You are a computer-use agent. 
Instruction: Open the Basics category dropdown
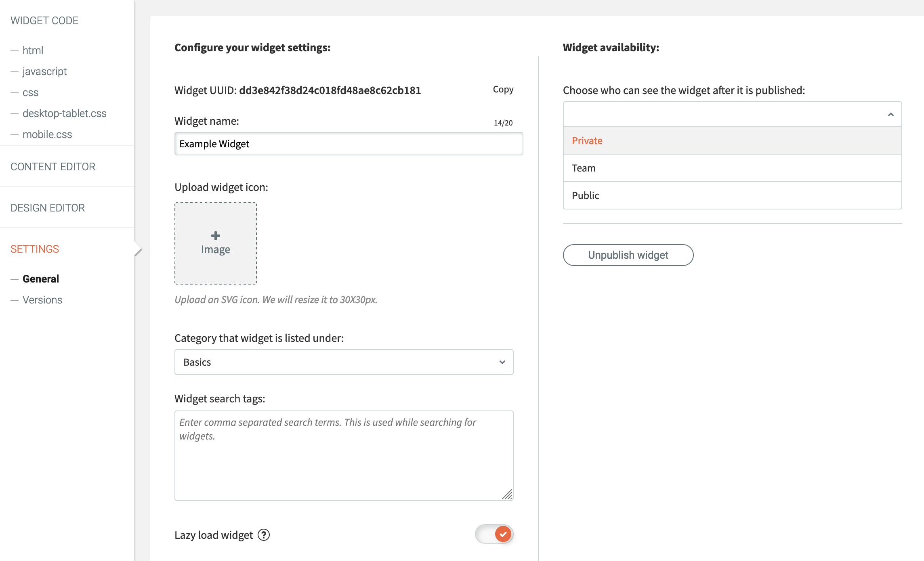[x=344, y=362]
